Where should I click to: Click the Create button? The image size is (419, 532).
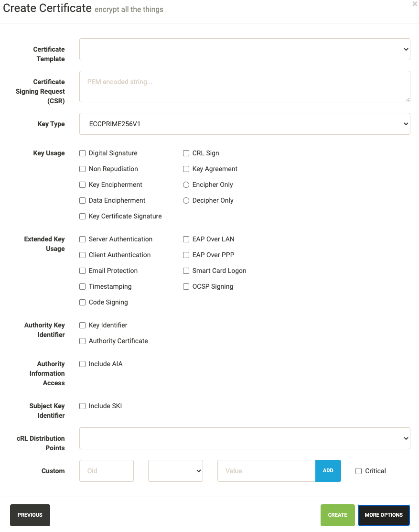point(337,515)
